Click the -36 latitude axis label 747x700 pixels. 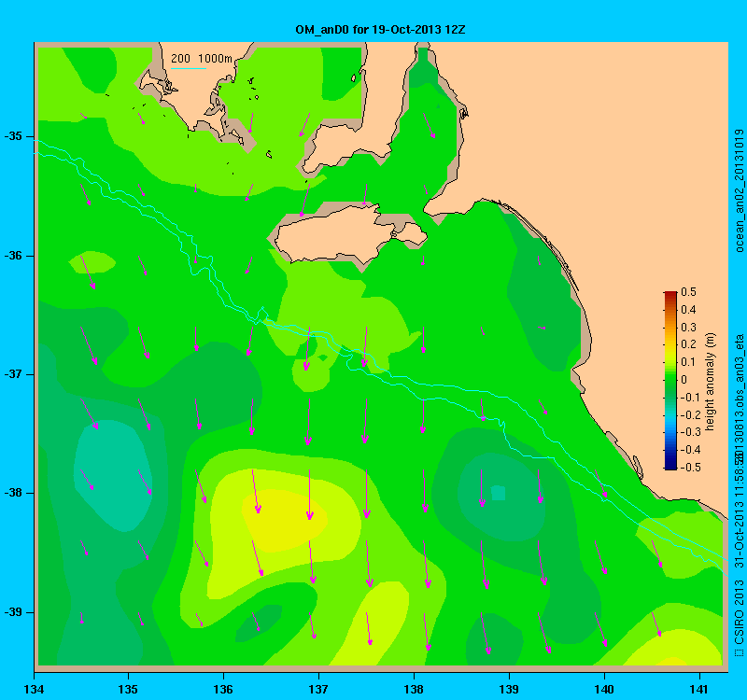13,256
